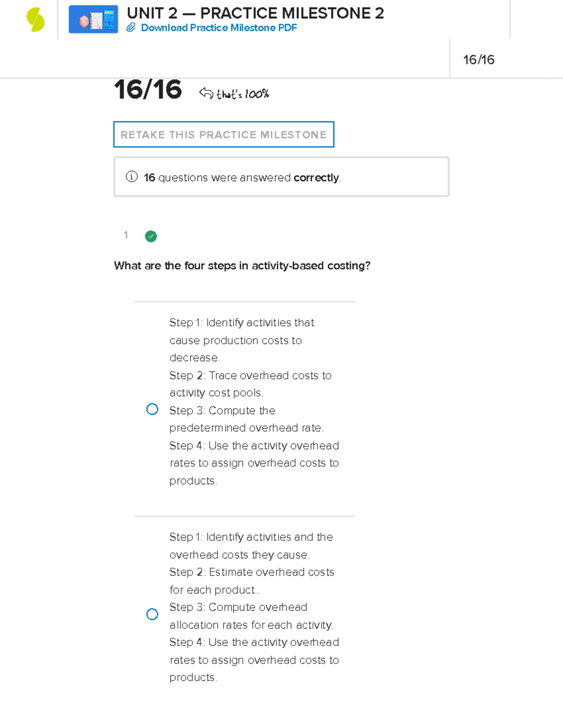Click the small 16/16 score in header
This screenshot has height=728, width=563.
479,60
